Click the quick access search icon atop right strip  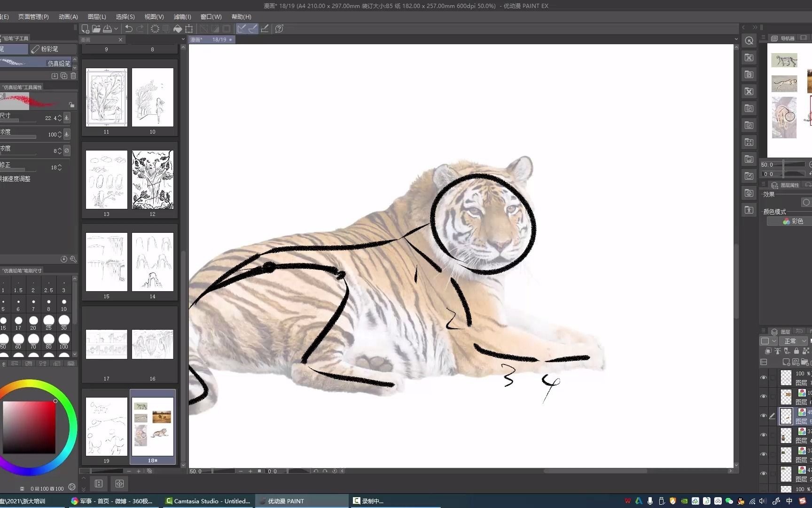coord(749,41)
